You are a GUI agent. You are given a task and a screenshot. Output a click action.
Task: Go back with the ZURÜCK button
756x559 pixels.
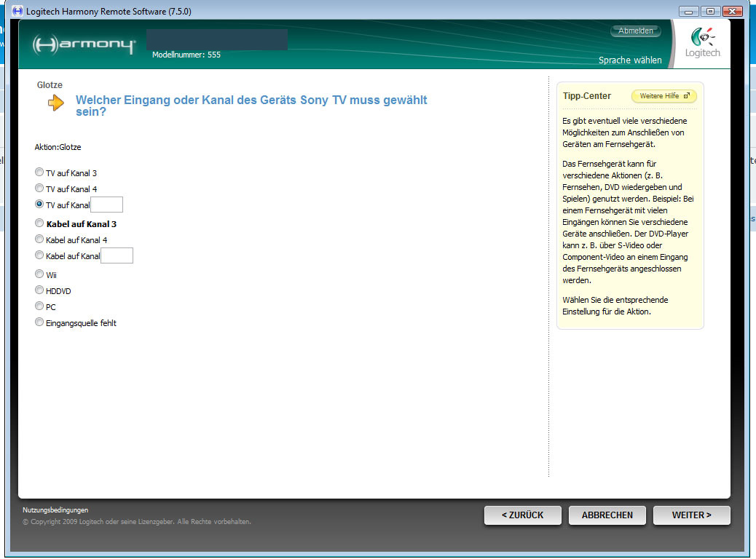(523, 515)
